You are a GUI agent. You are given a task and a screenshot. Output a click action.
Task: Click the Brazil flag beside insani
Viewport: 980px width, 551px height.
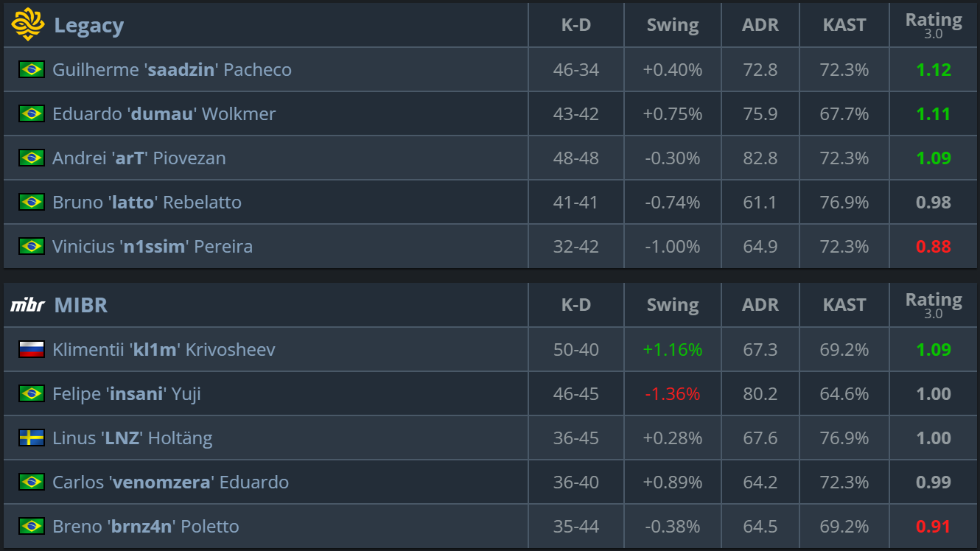coord(32,393)
